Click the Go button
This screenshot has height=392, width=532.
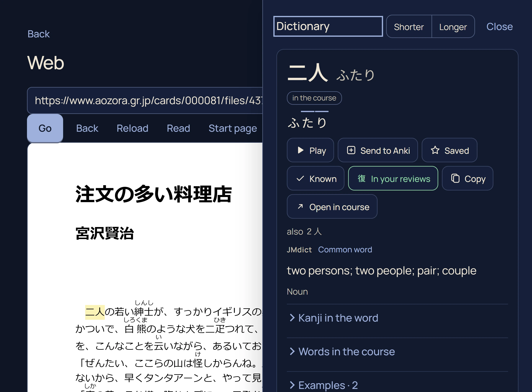[x=45, y=128]
